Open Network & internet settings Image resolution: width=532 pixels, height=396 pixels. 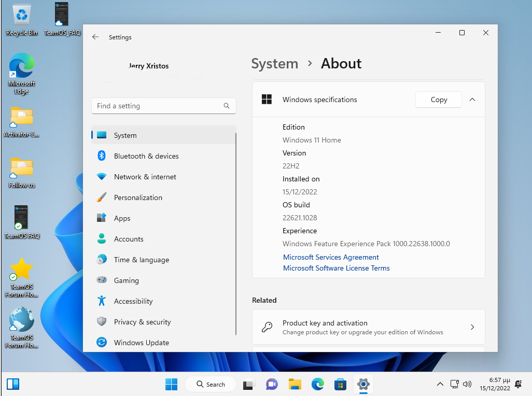coord(145,177)
